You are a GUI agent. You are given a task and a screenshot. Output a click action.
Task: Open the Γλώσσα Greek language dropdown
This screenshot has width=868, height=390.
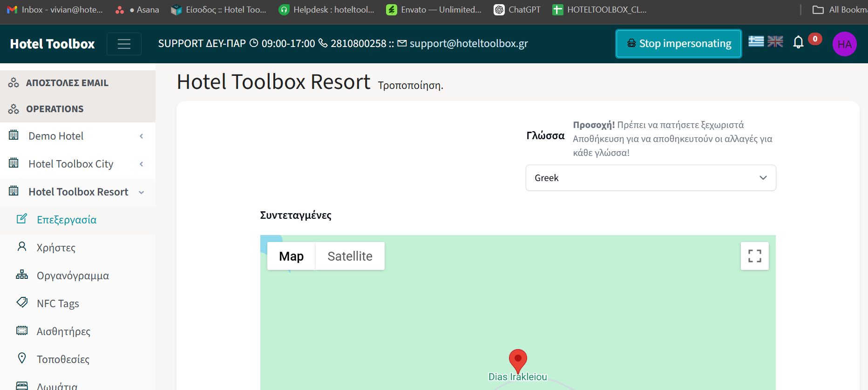coord(651,178)
